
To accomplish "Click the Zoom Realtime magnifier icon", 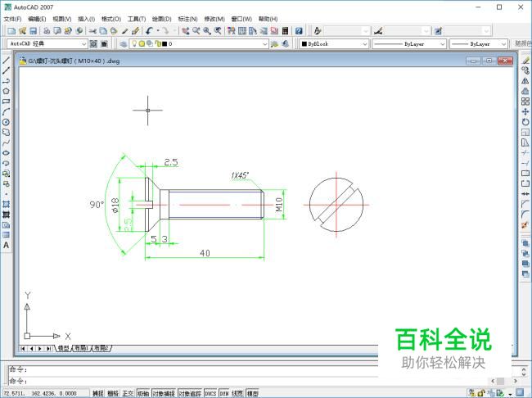I will [196, 31].
